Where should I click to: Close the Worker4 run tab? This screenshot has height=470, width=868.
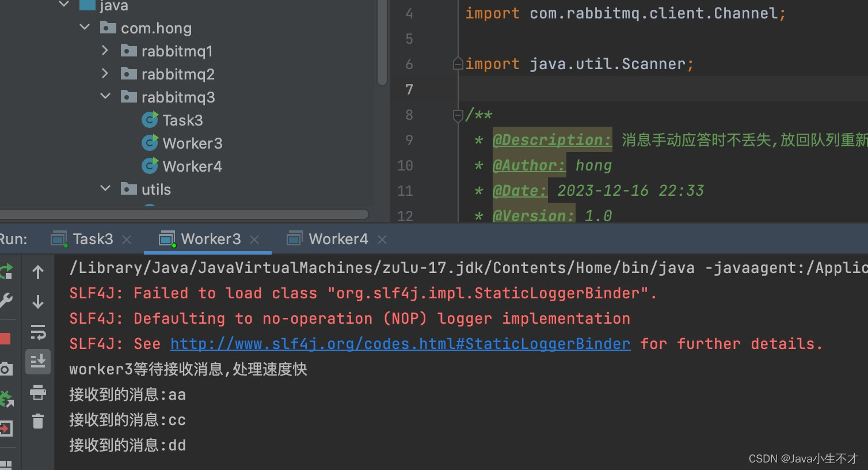[x=382, y=240]
